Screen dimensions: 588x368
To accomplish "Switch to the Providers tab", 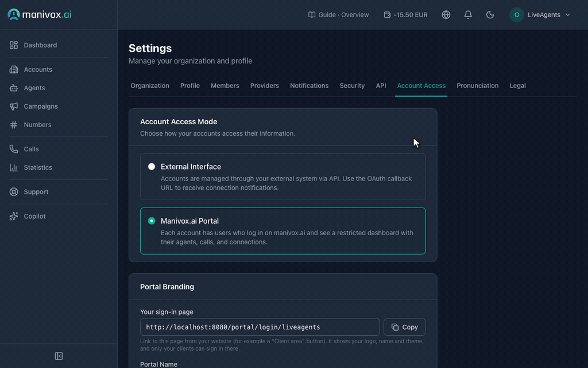I will 264,86.
